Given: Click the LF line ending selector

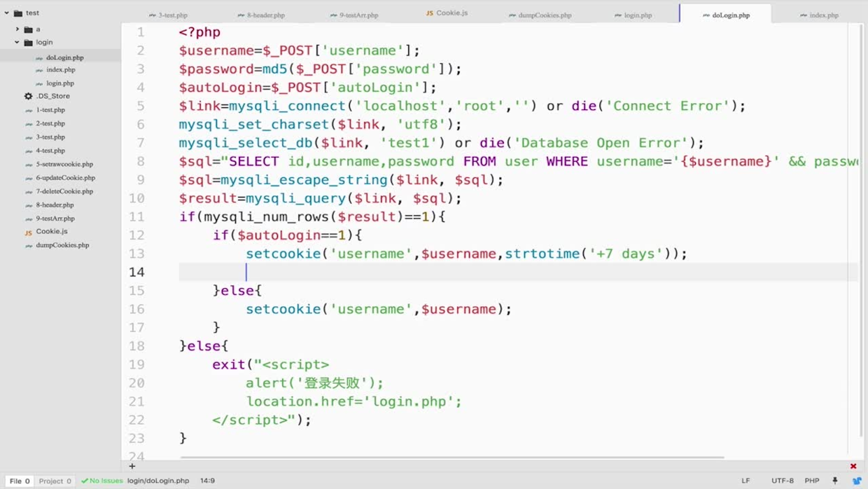Looking at the screenshot, I should [745, 481].
